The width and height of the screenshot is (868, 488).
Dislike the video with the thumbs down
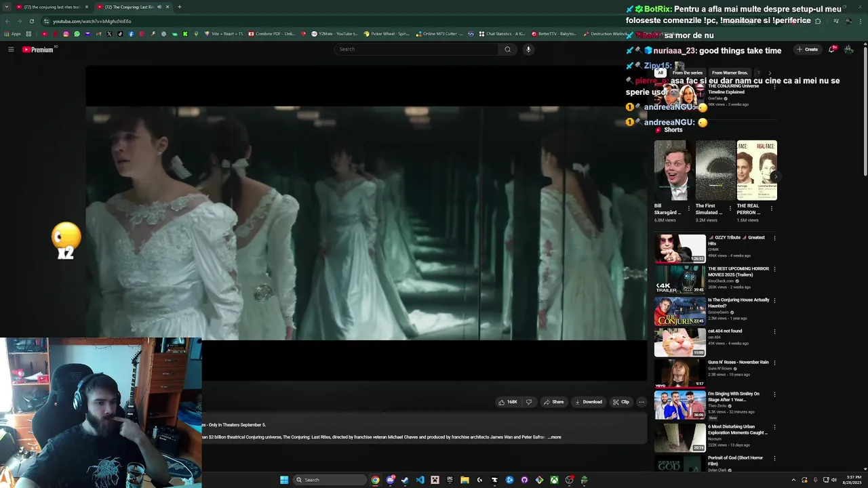pos(529,402)
